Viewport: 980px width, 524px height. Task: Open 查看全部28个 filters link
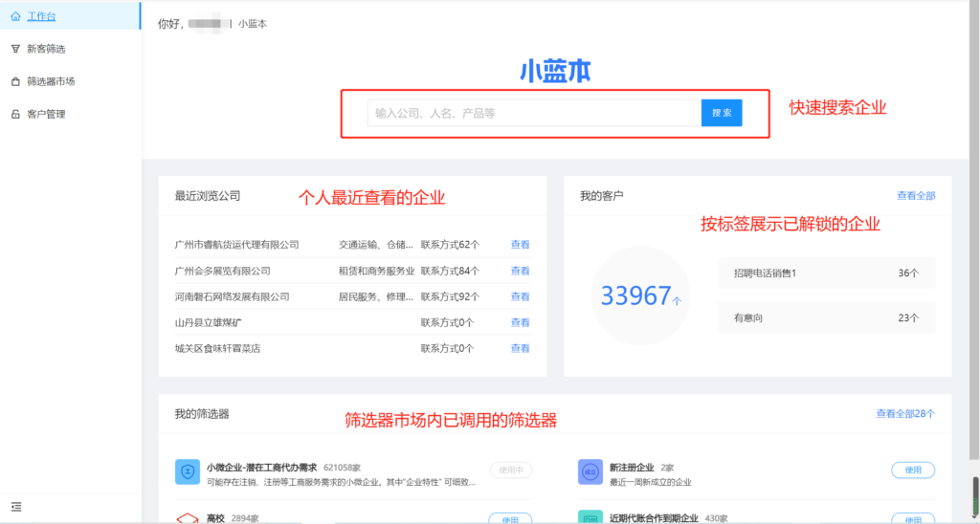tap(904, 414)
